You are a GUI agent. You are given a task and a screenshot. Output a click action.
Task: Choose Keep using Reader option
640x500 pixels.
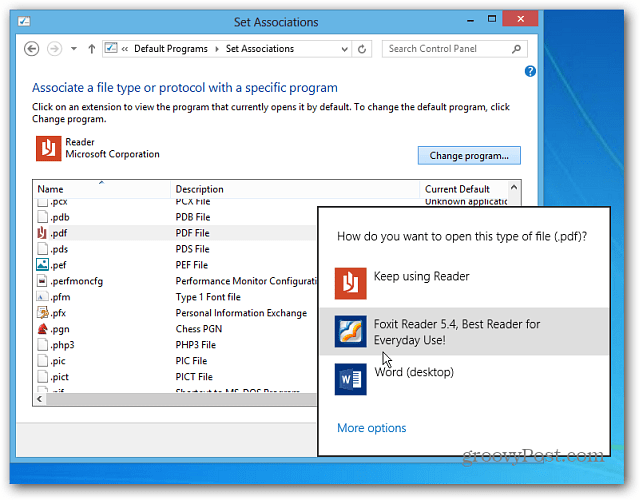(464, 284)
